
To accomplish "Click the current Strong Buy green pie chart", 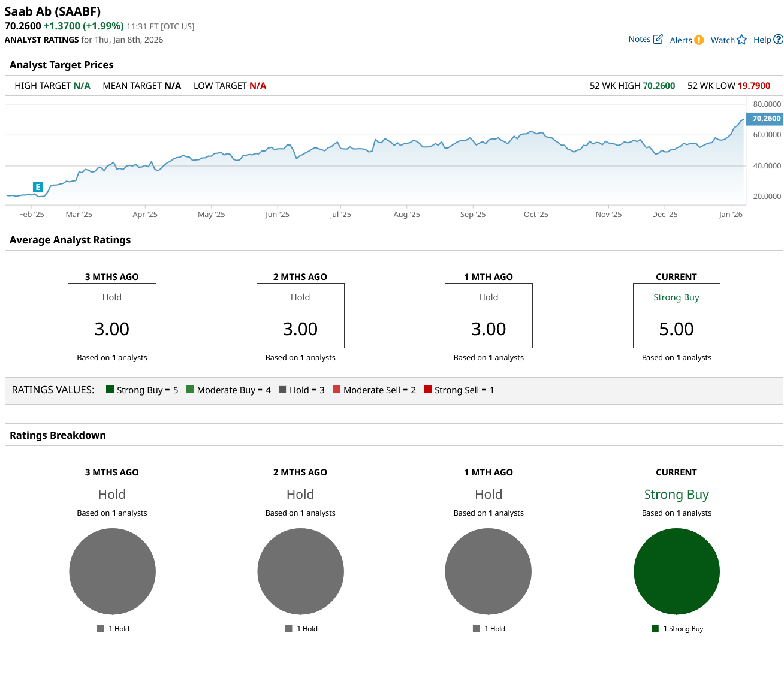I will pos(676,571).
